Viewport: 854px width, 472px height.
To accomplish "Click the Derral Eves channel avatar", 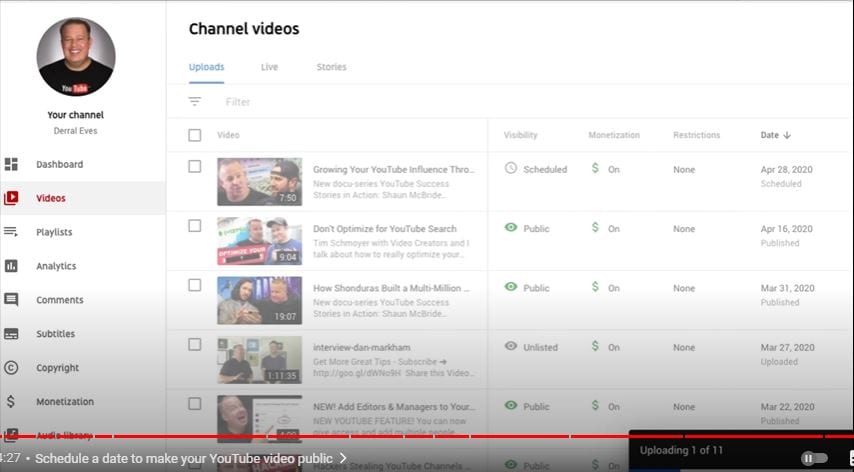I will pyautogui.click(x=76, y=57).
